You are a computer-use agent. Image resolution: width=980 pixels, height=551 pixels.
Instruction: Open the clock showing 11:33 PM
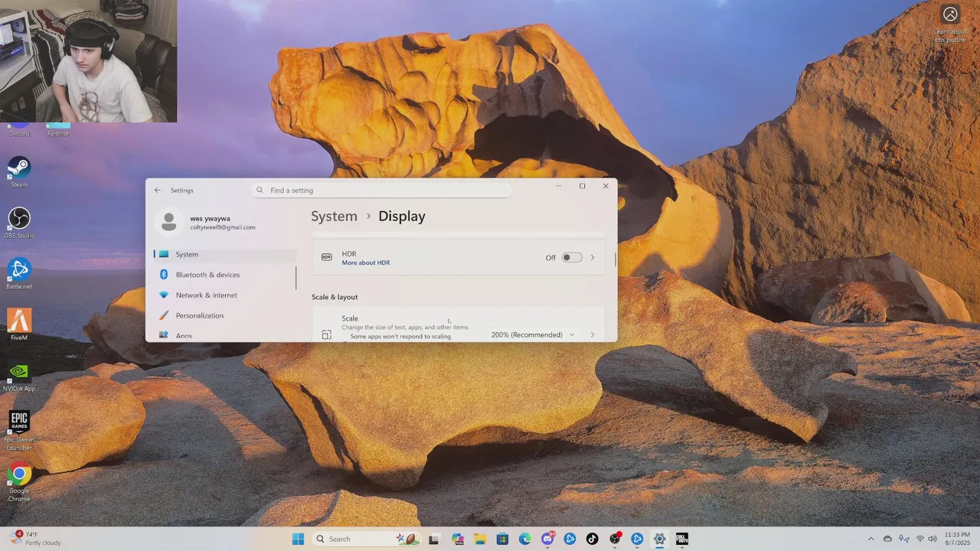tap(957, 539)
